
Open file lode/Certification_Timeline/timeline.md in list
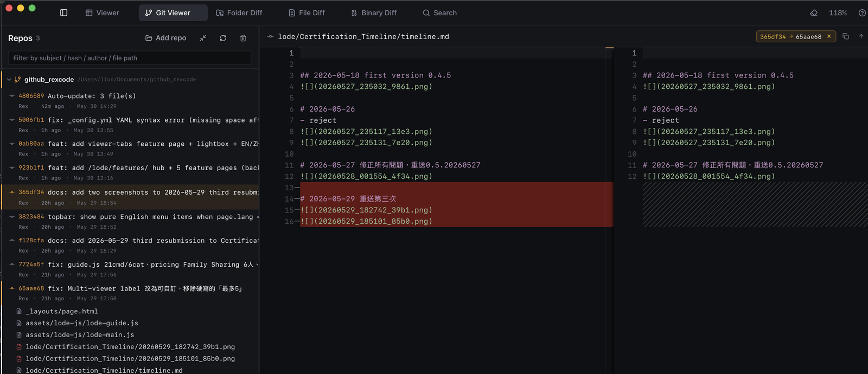pyautogui.click(x=104, y=371)
